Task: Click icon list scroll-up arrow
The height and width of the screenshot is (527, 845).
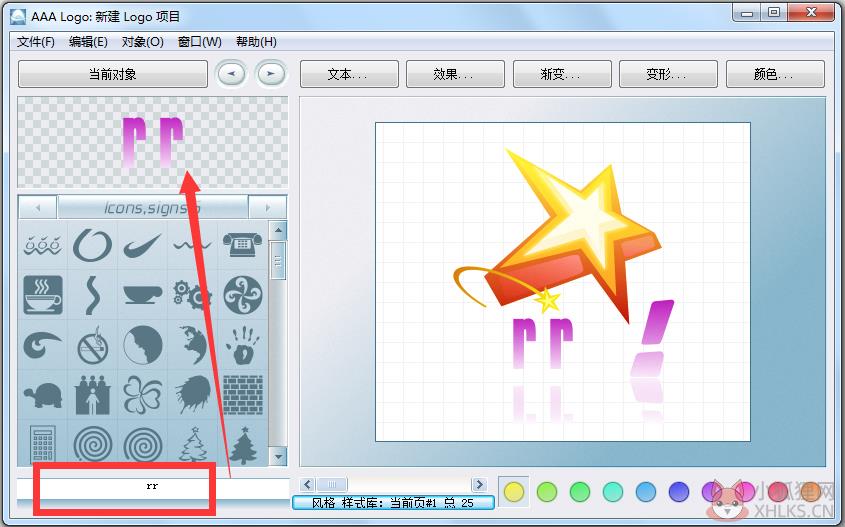Action: [x=278, y=230]
